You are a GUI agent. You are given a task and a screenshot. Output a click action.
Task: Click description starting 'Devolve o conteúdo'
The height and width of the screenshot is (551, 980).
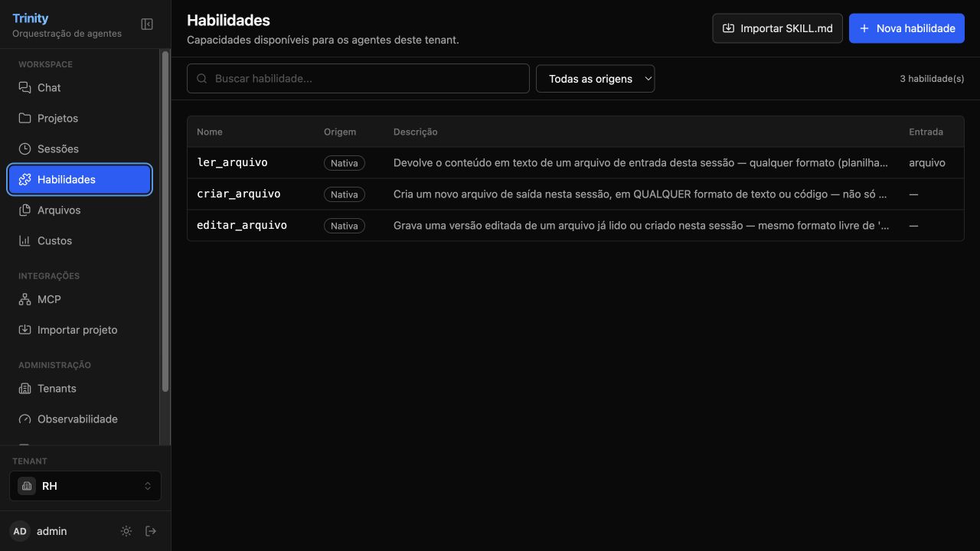pos(642,162)
